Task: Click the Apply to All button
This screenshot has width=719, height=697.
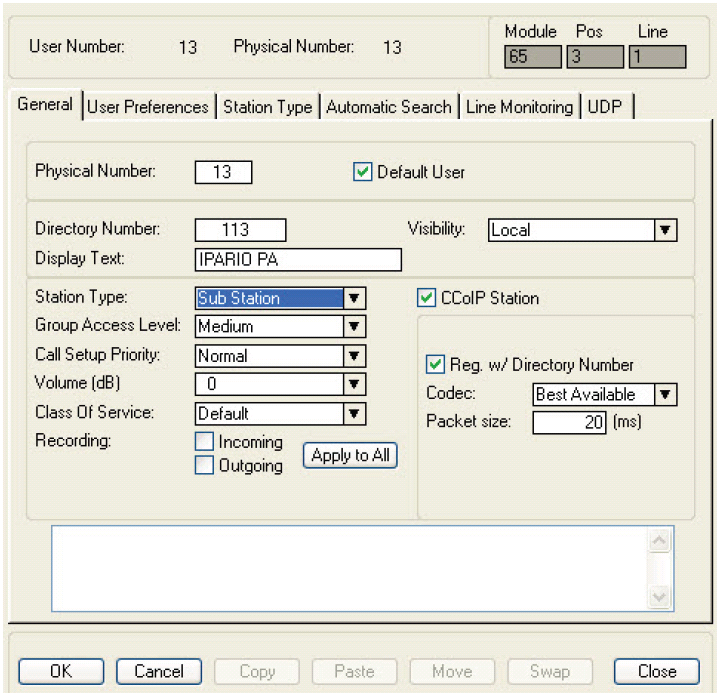Action: 350,455
